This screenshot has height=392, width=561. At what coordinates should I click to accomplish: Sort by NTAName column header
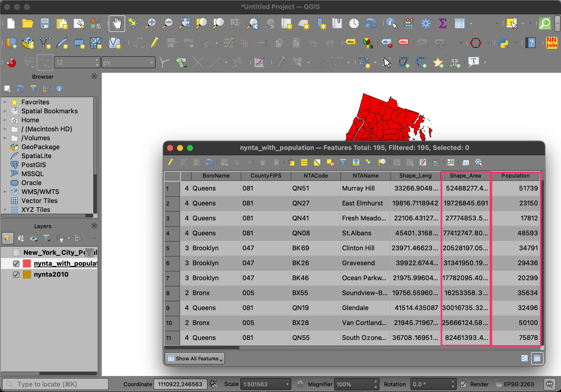coord(366,176)
